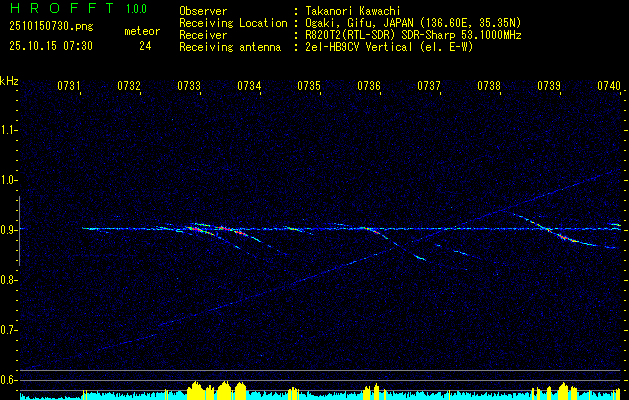Click the yellow power peak below 0739

pyautogui.click(x=563, y=391)
